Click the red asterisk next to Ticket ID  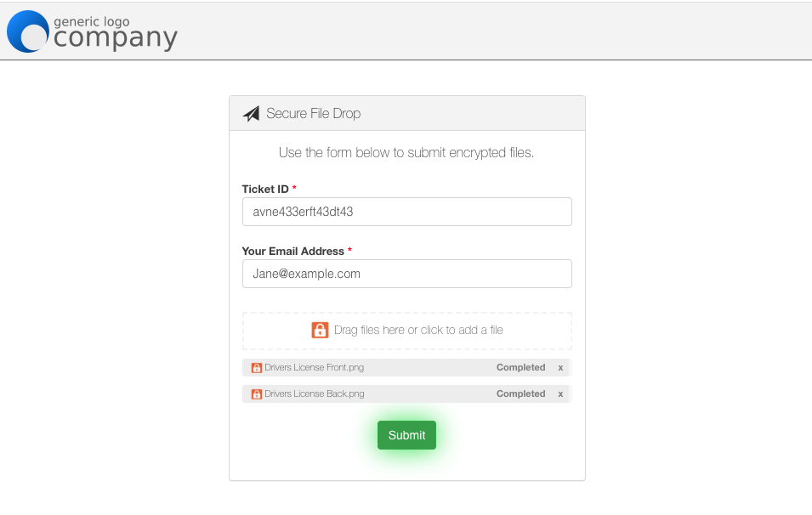[293, 189]
